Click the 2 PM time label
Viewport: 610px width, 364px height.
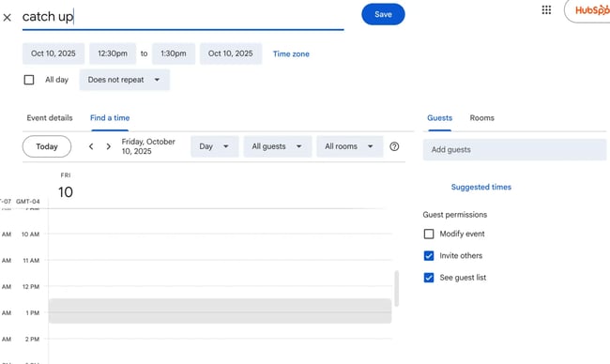(x=32, y=339)
